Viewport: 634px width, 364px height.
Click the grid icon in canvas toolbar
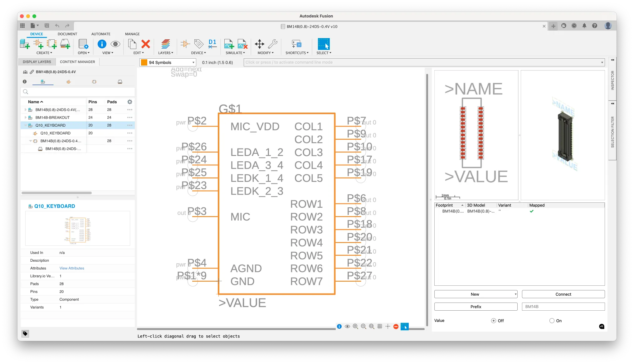tap(380, 326)
